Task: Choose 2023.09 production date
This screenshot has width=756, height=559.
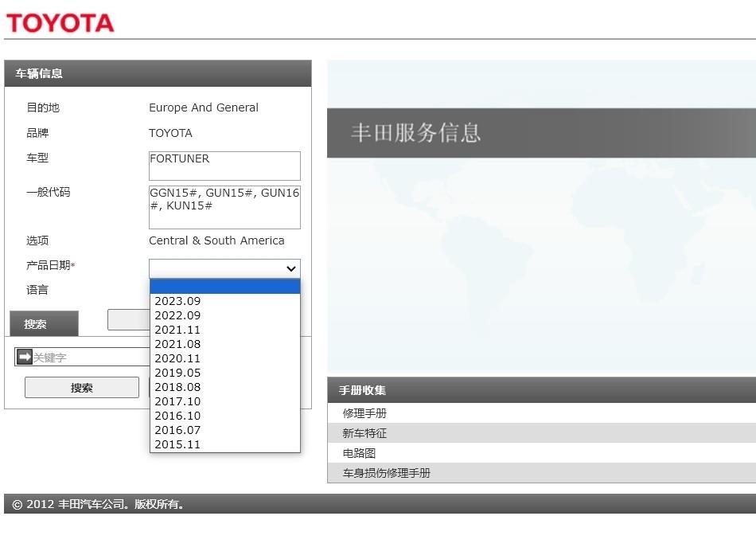Action: pos(224,301)
